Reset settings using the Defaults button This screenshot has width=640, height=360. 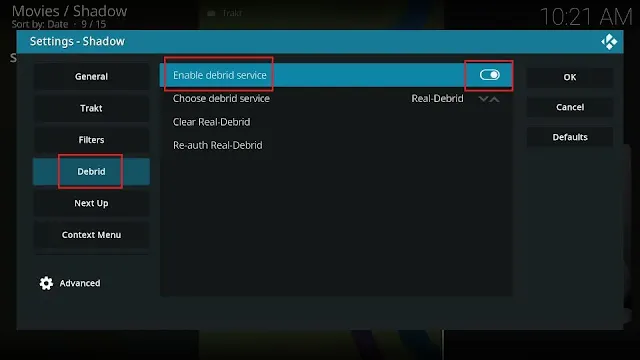tap(570, 137)
